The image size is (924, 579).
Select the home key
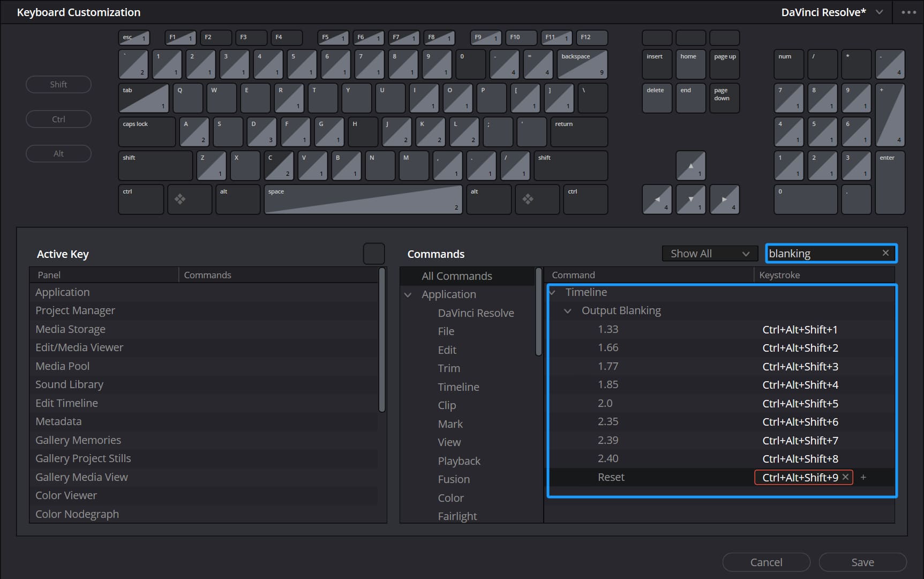(x=690, y=64)
